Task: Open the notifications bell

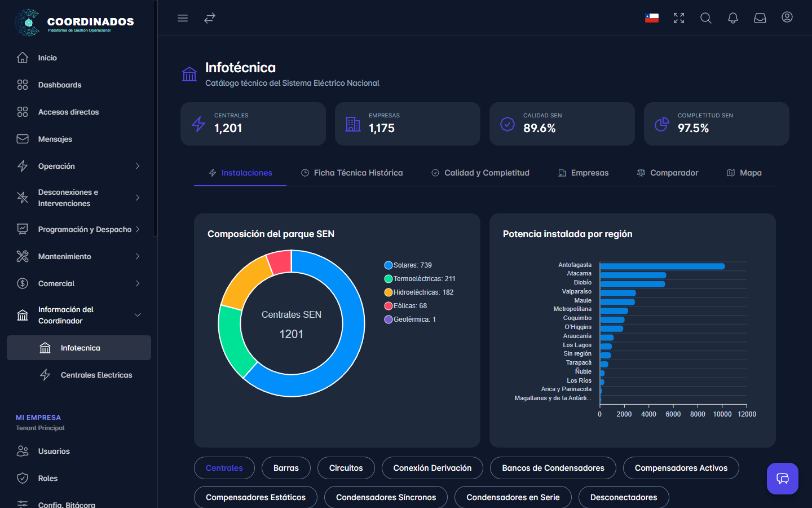Action: [x=733, y=18]
